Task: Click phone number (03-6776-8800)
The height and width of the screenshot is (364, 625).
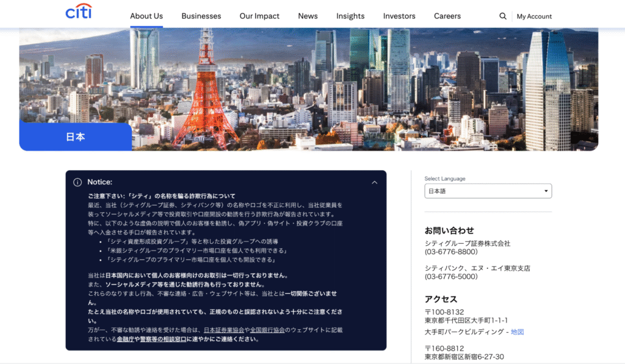Action: coord(451,252)
